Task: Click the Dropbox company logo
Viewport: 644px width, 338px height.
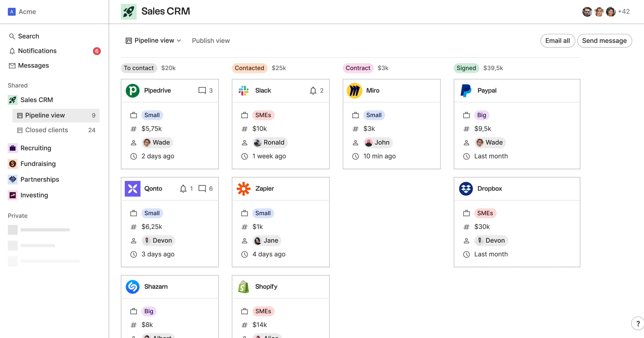Action: [x=466, y=189]
